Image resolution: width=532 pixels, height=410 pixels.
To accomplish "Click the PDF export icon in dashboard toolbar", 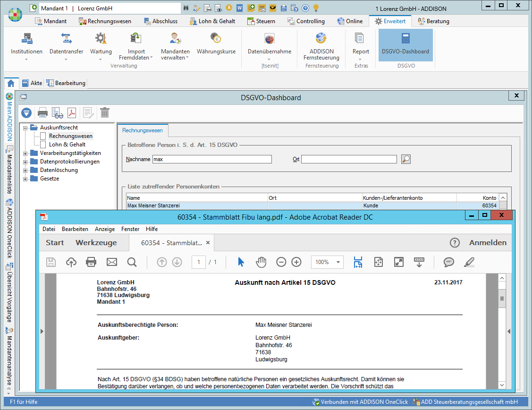I will click(72, 112).
